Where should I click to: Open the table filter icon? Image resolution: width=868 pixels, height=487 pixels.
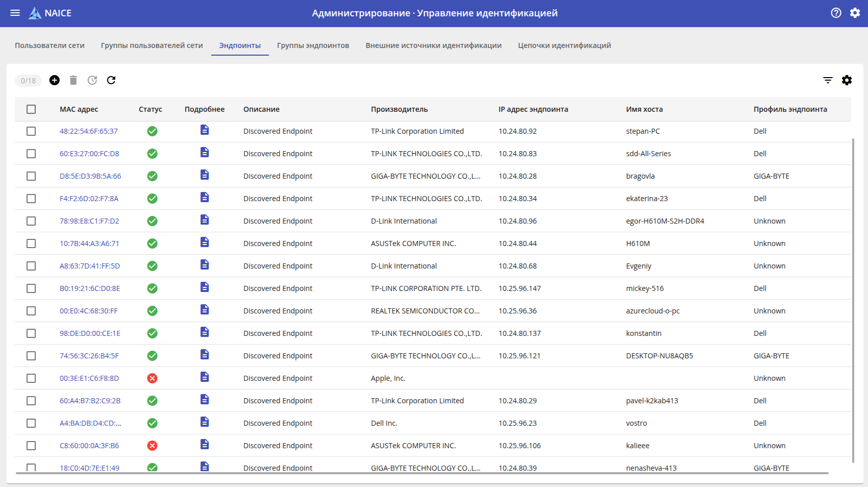828,80
